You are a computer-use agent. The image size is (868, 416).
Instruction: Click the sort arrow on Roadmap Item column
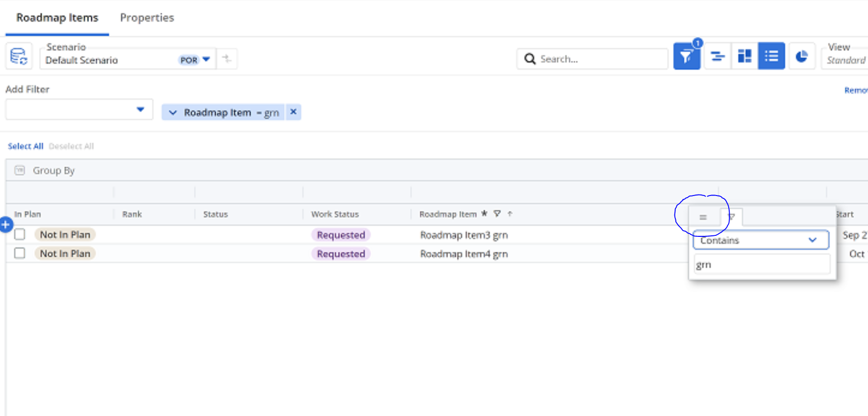[510, 214]
